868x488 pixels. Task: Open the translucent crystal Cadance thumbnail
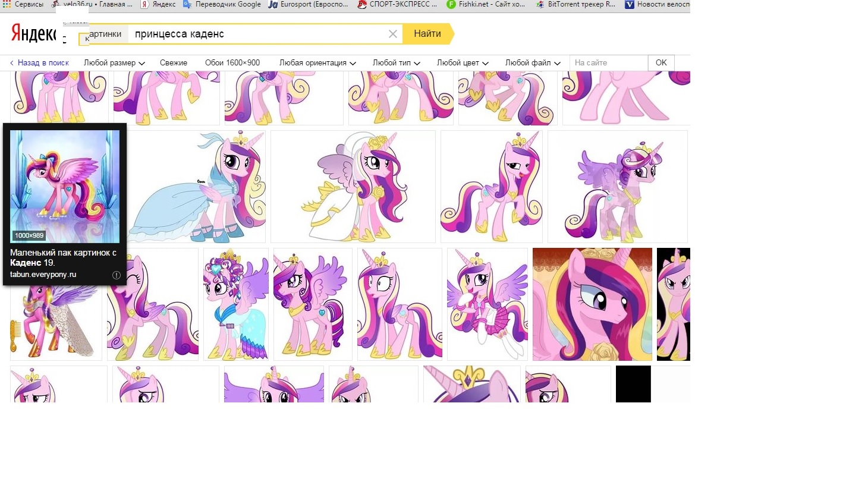(x=618, y=187)
